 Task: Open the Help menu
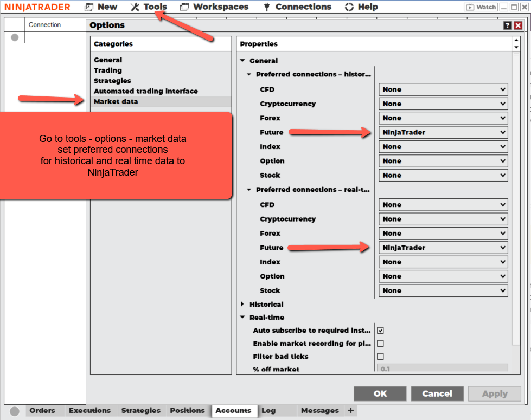click(x=361, y=7)
